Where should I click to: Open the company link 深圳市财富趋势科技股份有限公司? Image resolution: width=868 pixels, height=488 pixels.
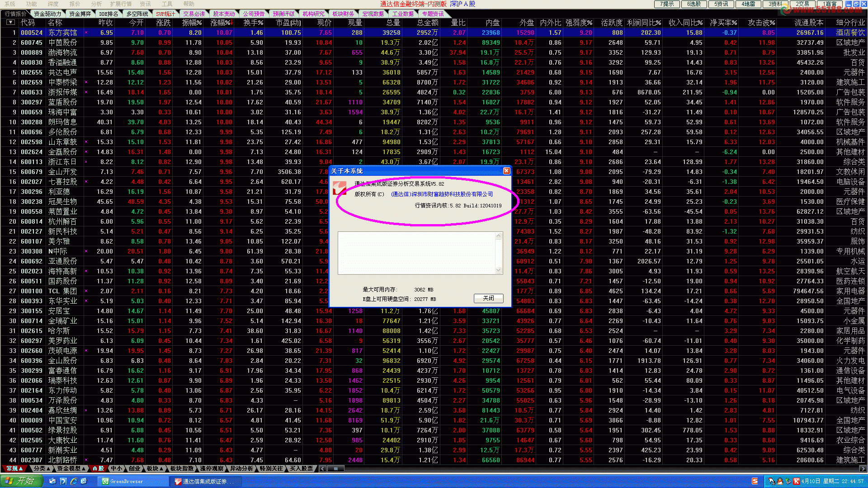point(442,194)
